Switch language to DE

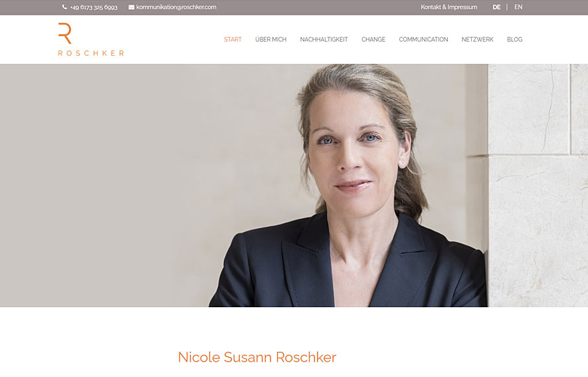coord(496,7)
